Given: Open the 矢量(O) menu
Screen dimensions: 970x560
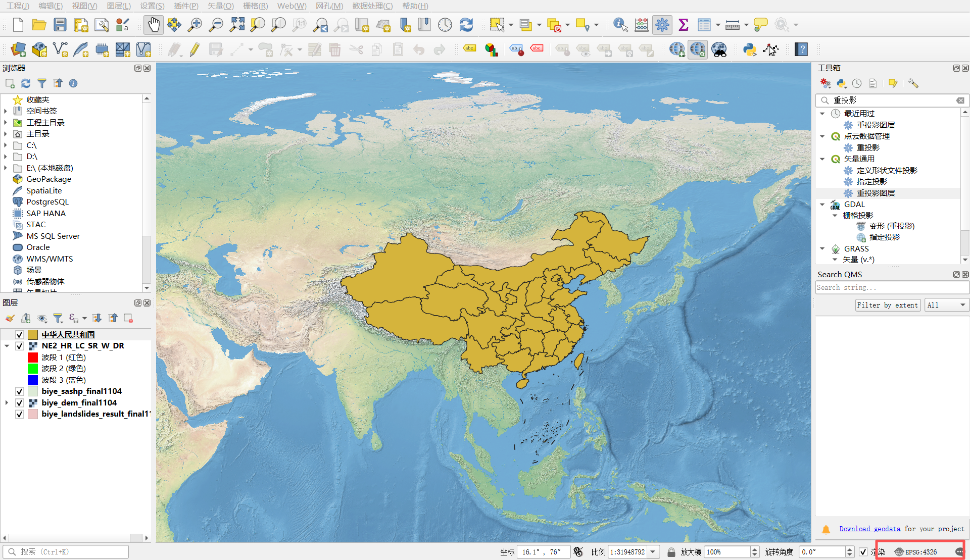Looking at the screenshot, I should pyautogui.click(x=221, y=6).
